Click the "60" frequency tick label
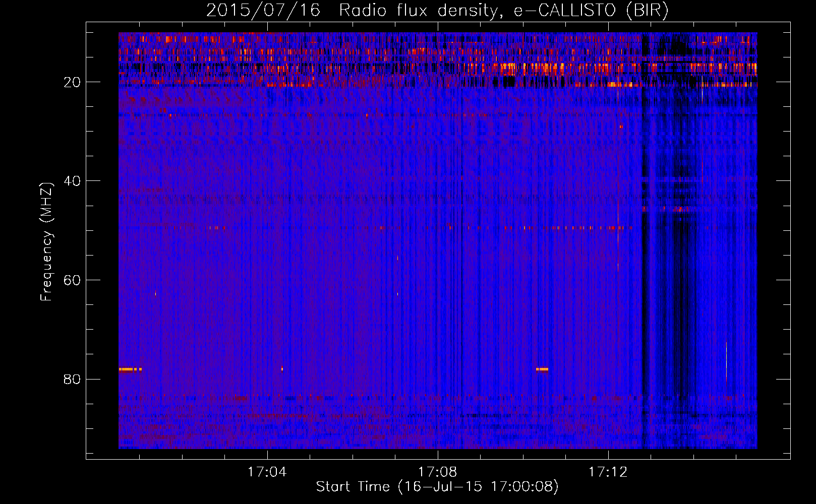 pos(72,280)
